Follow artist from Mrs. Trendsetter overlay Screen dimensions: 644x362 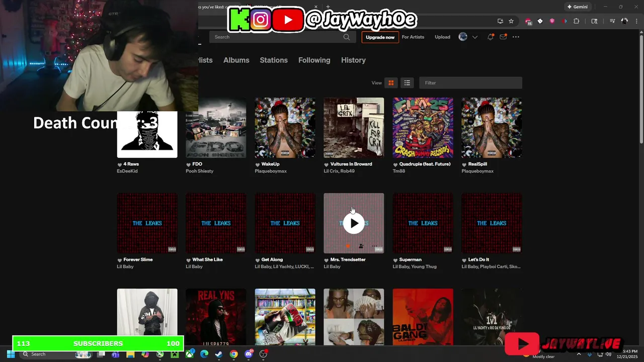(x=361, y=246)
